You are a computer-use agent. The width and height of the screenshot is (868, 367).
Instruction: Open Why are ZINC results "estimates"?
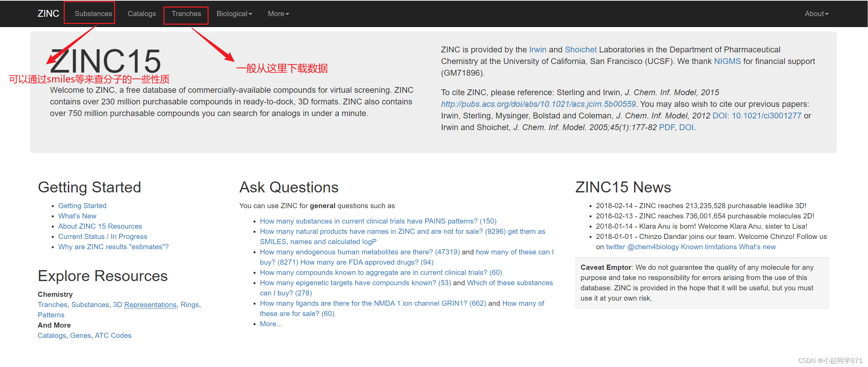pyautogui.click(x=113, y=247)
